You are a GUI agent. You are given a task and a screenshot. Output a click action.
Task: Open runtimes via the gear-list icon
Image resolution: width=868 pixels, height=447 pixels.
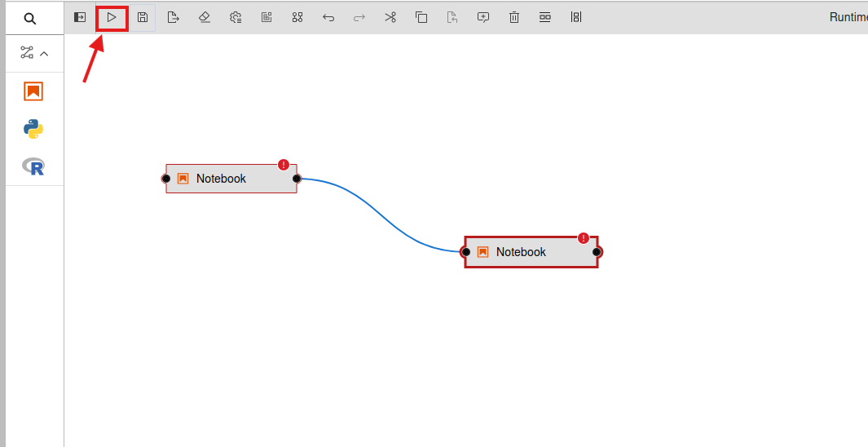(x=236, y=17)
